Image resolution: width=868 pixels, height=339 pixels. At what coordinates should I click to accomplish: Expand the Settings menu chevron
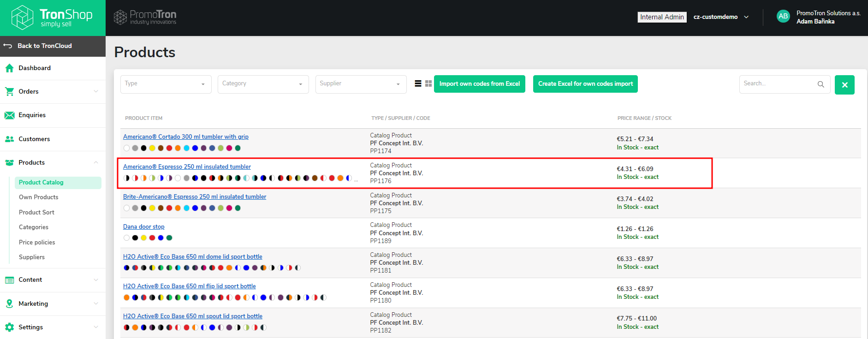pos(96,327)
